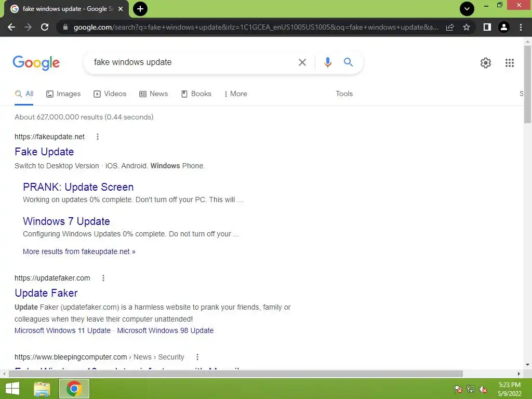This screenshot has width=532, height=399.
Task: Click the horizontal scrollbar thumb
Action: pos(236,374)
